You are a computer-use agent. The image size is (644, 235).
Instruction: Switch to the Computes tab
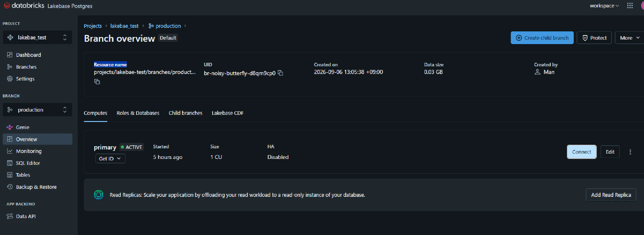[x=95, y=113]
